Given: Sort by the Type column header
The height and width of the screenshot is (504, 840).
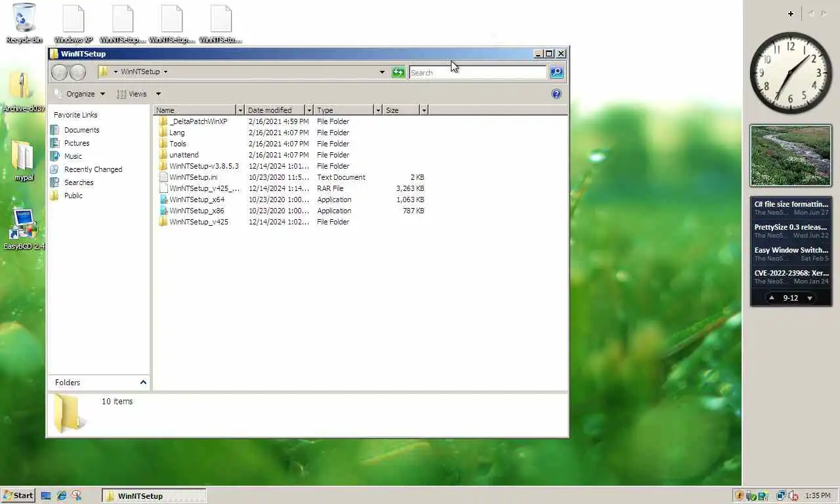Looking at the screenshot, I should (344, 110).
